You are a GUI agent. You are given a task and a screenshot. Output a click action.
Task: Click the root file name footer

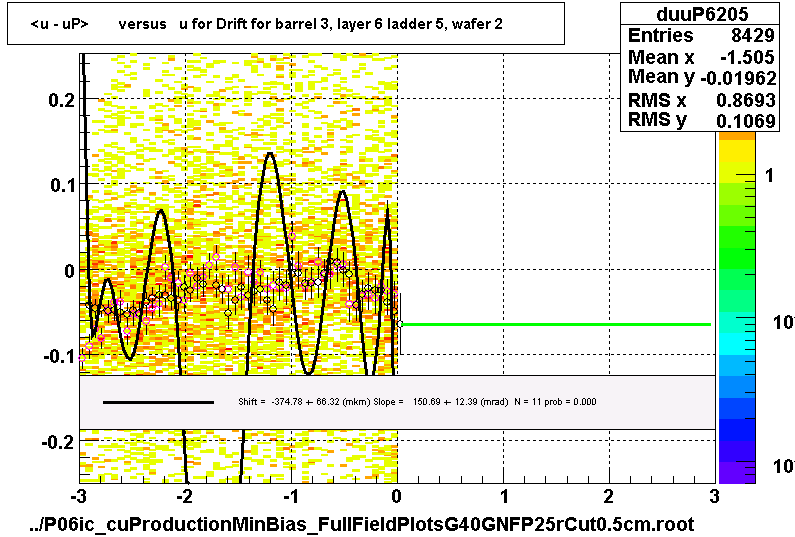pyautogui.click(x=362, y=524)
